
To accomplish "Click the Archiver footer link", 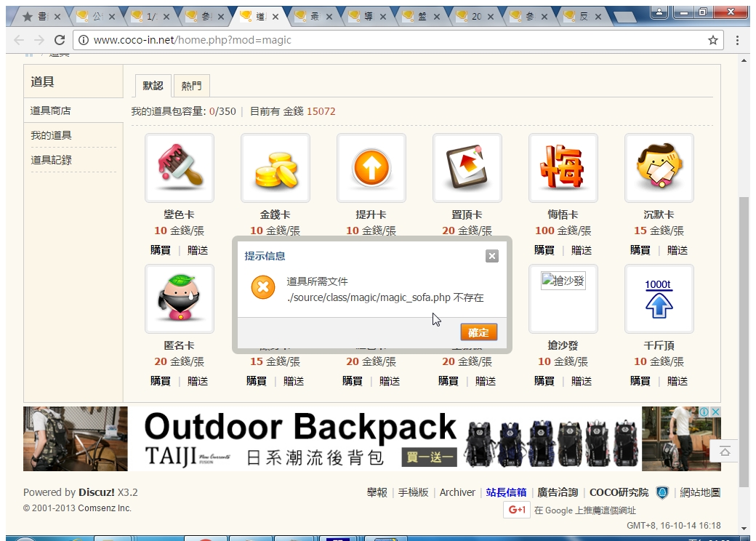I will 457,492.
